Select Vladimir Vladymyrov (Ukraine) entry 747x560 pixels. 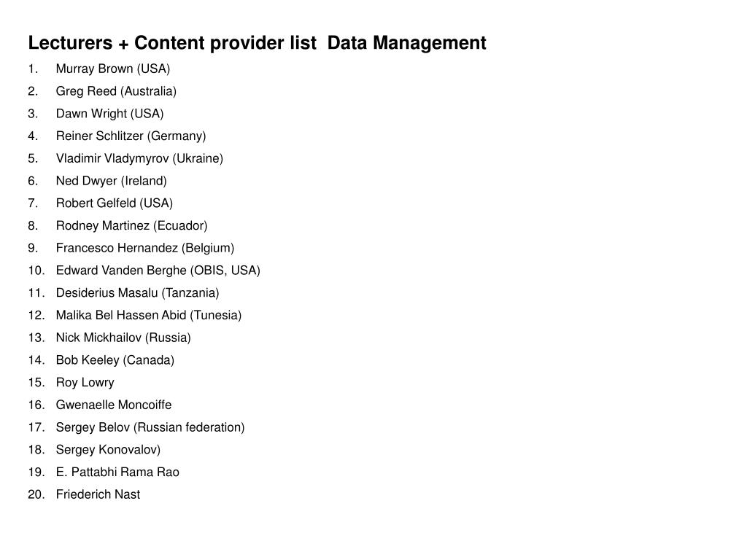pos(139,158)
